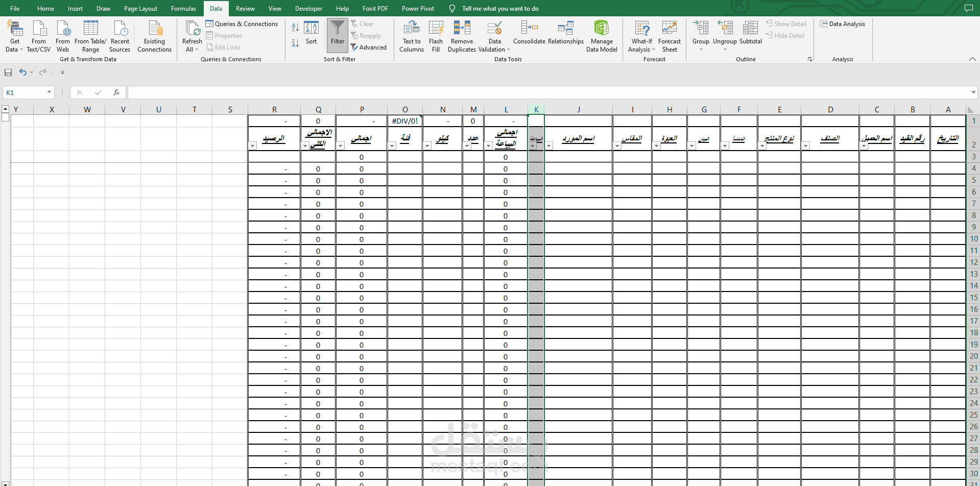Open filter dropdown for كيلو column
The width and height of the screenshot is (980, 486).
(427, 146)
